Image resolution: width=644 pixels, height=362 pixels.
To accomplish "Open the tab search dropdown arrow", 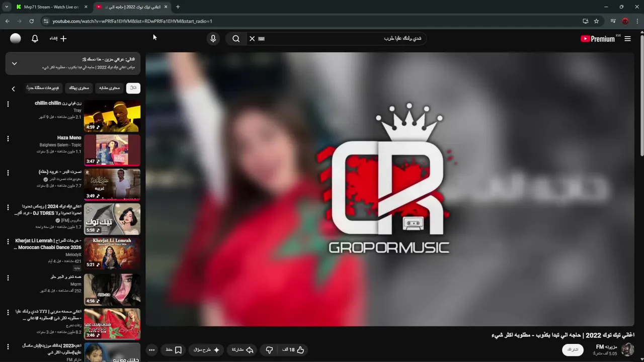I will 7,7.
